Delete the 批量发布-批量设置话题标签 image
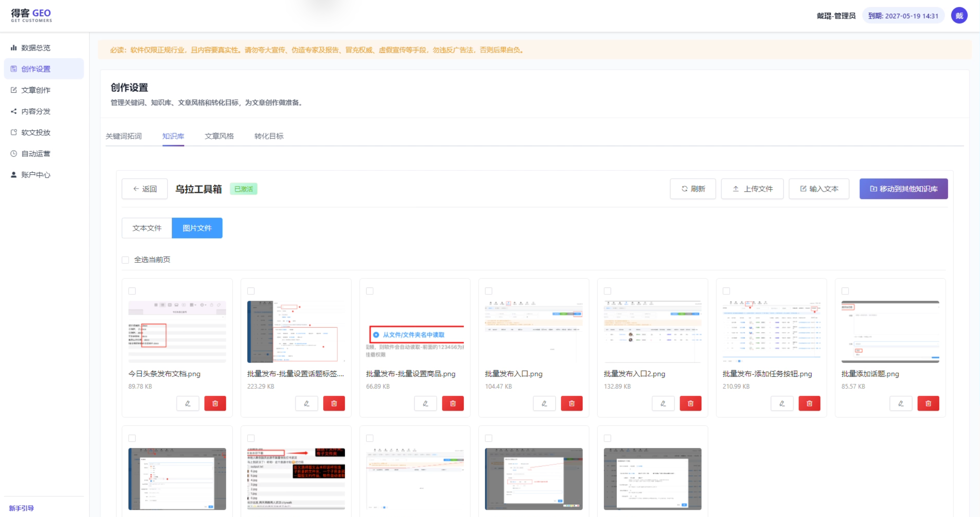 click(x=334, y=403)
